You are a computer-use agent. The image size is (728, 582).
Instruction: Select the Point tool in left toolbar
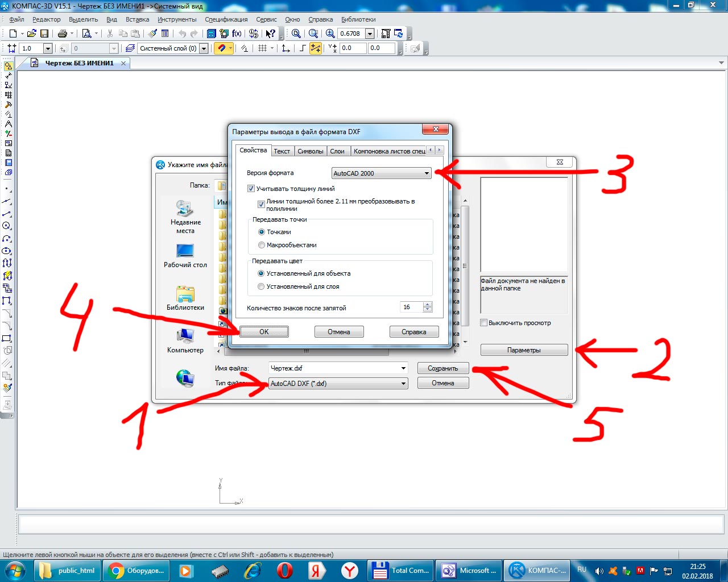coord(7,188)
